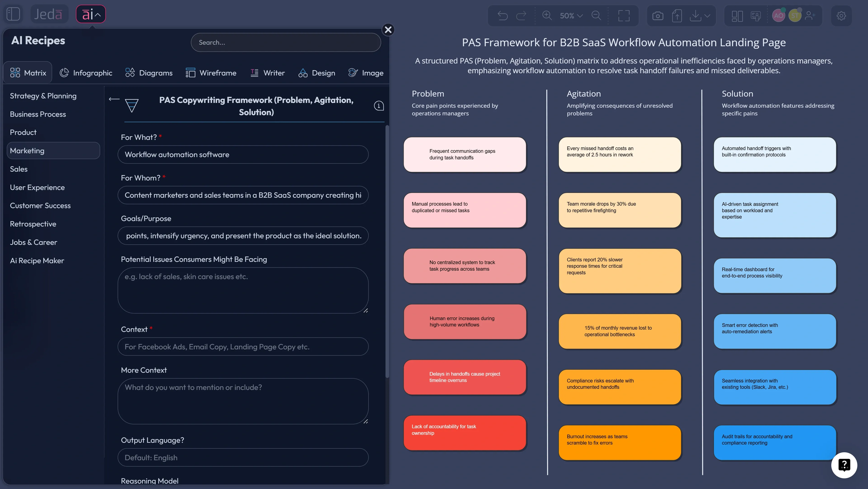Select the camera snapshot icon

pos(657,15)
